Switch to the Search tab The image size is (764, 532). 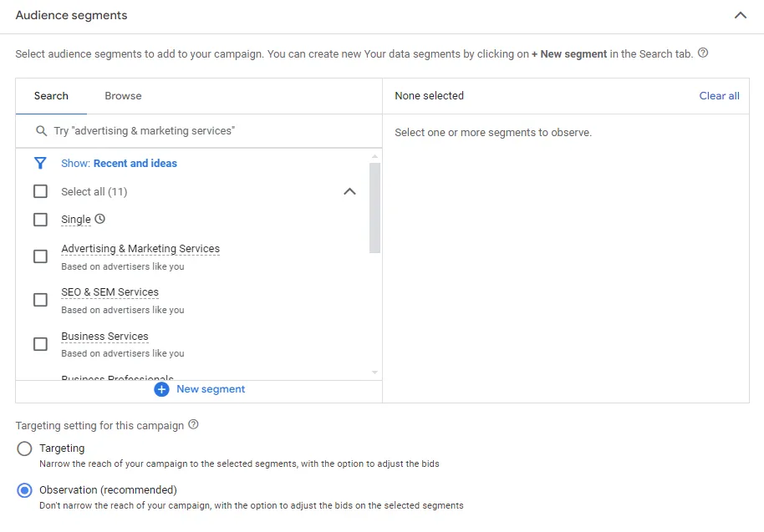[x=51, y=96]
